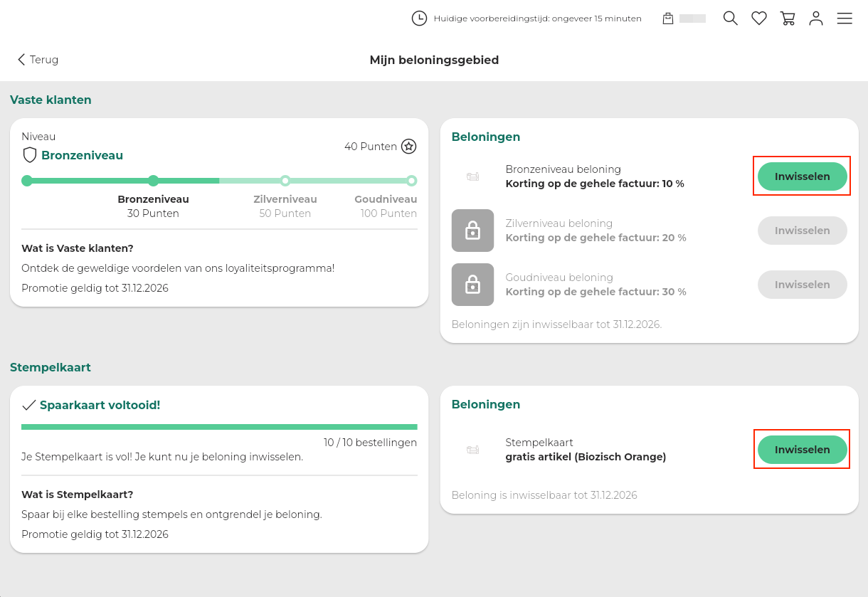Viewport: 868px width, 597px height.
Task: Redeem the Bronzeniveau beloning with Inwisselen
Action: [802, 176]
